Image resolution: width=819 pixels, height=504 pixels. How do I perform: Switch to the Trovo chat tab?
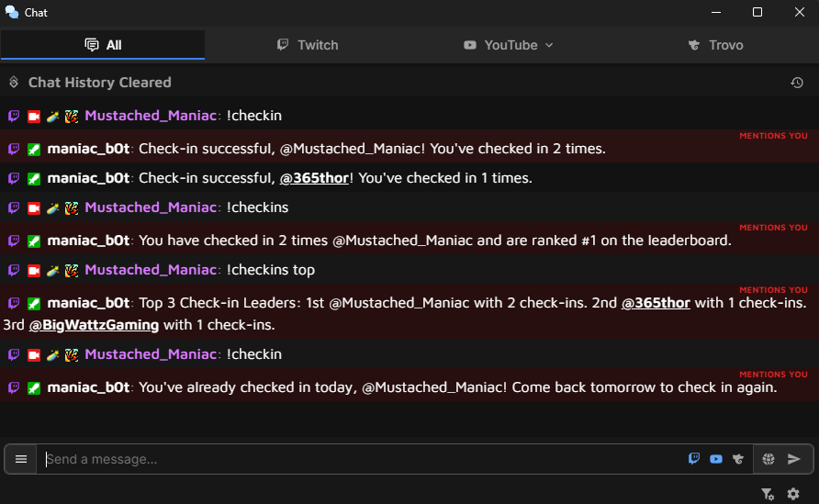click(x=715, y=45)
